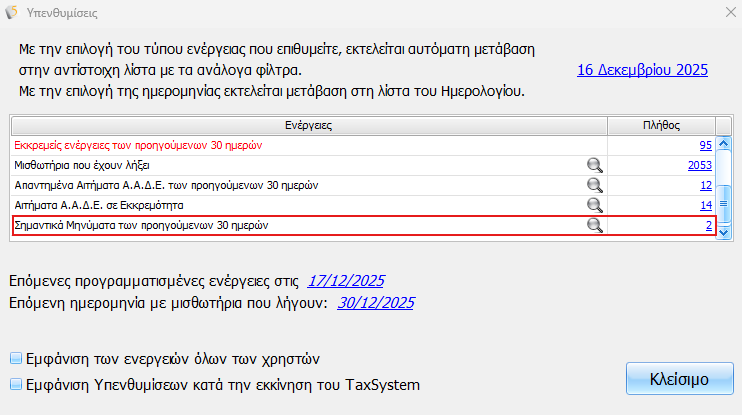Open lease expiry date 30/12/2025 link
The image size is (742, 415).
tap(376, 302)
